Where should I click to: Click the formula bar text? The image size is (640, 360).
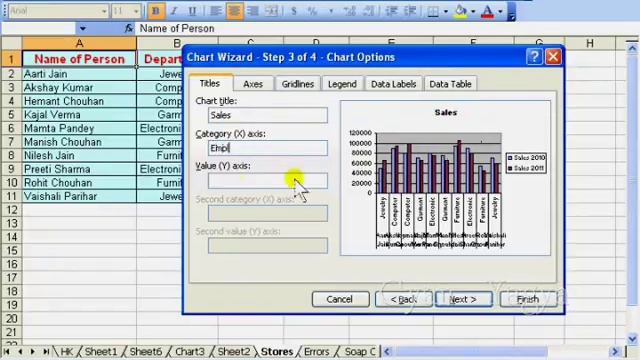pyautogui.click(x=177, y=29)
